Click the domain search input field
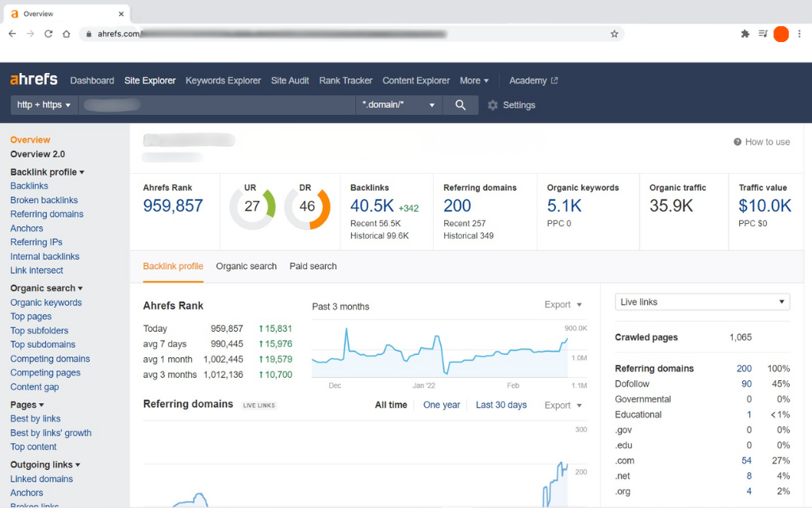The width and height of the screenshot is (812, 508). (216, 105)
